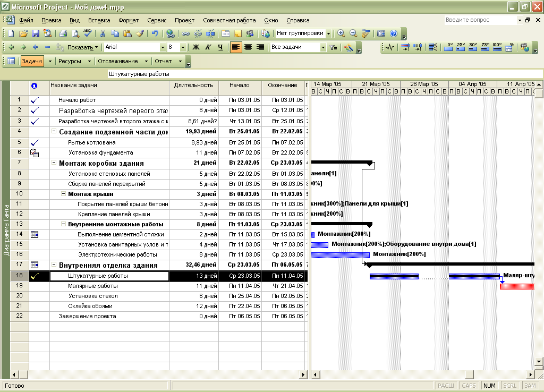Image resolution: width=544 pixels, height=392 pixels.
Task: Split the task with split icon
Action: point(210,33)
